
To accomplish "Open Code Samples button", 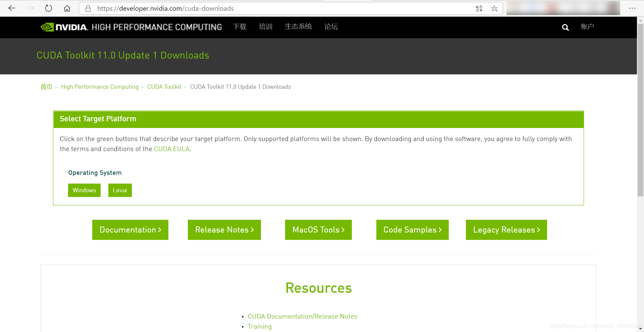I will (x=413, y=230).
